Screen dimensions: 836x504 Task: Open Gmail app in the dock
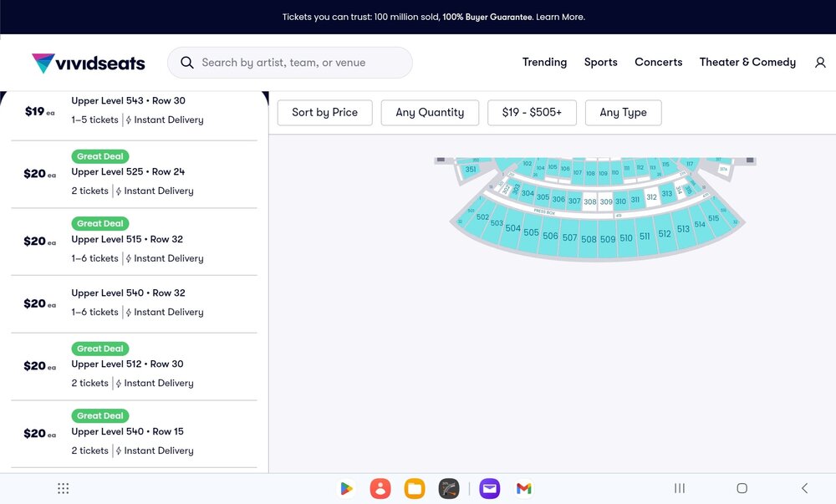(524, 488)
